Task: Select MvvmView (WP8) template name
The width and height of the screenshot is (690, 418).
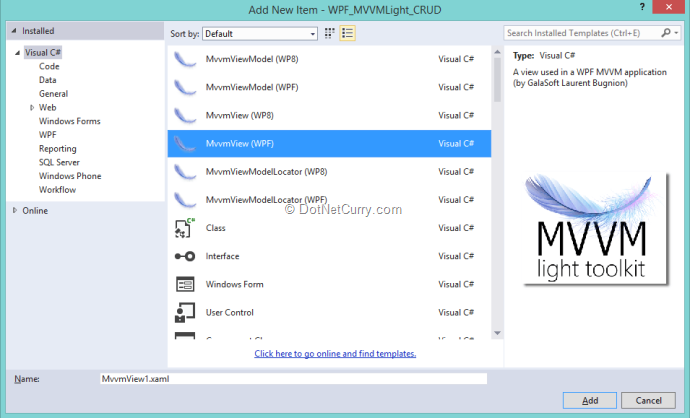Action: [239, 115]
